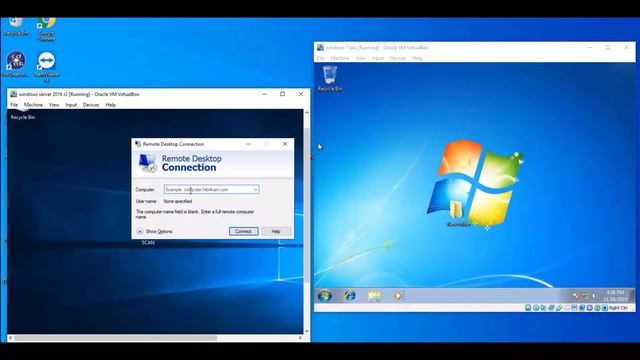This screenshot has width=640, height=360.
Task: Click the Remote Desktop Connection title bar icon
Action: coord(138,144)
